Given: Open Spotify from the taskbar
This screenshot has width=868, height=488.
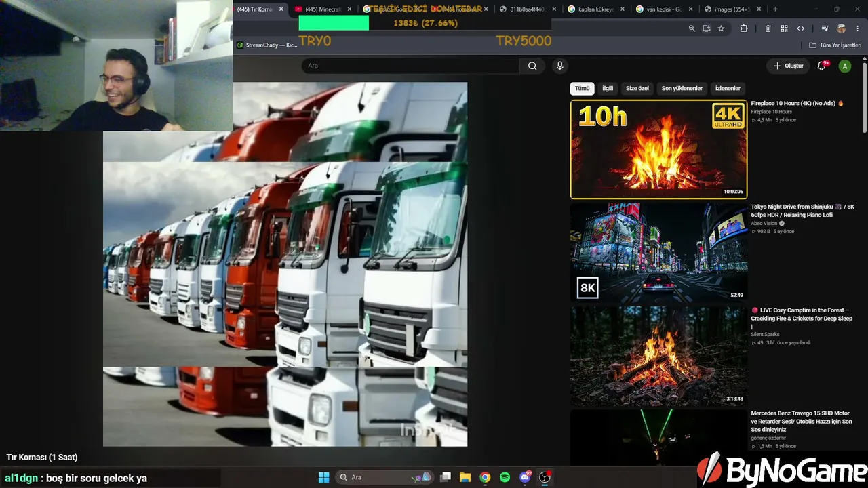Looking at the screenshot, I should (505, 477).
